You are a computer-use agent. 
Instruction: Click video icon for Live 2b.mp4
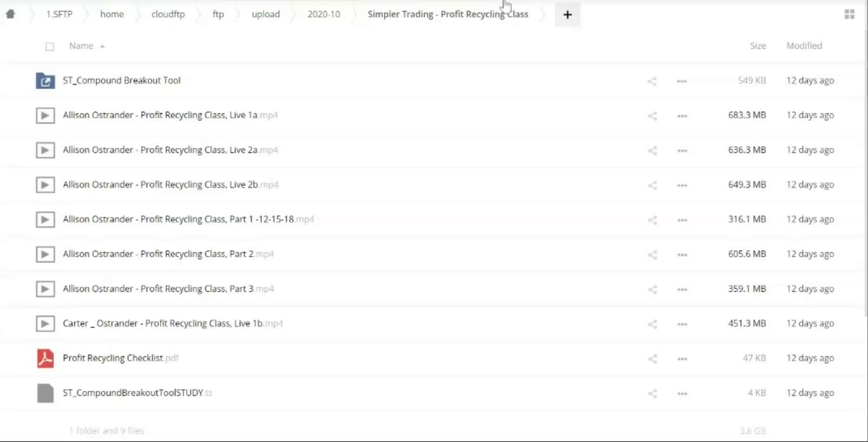tap(45, 185)
